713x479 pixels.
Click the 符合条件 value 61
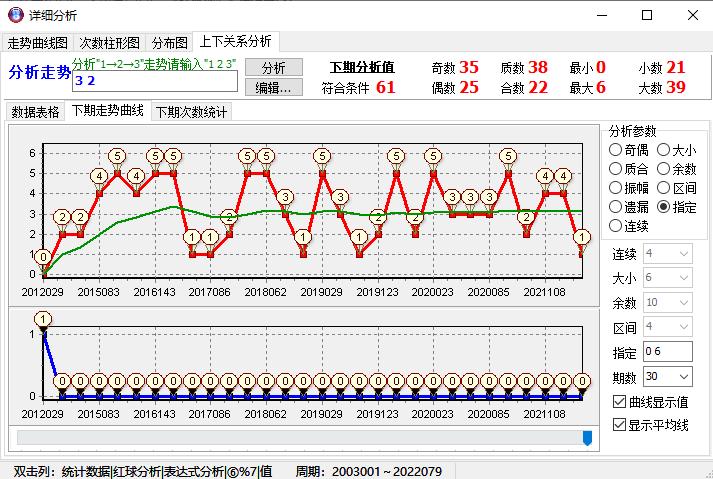point(386,87)
